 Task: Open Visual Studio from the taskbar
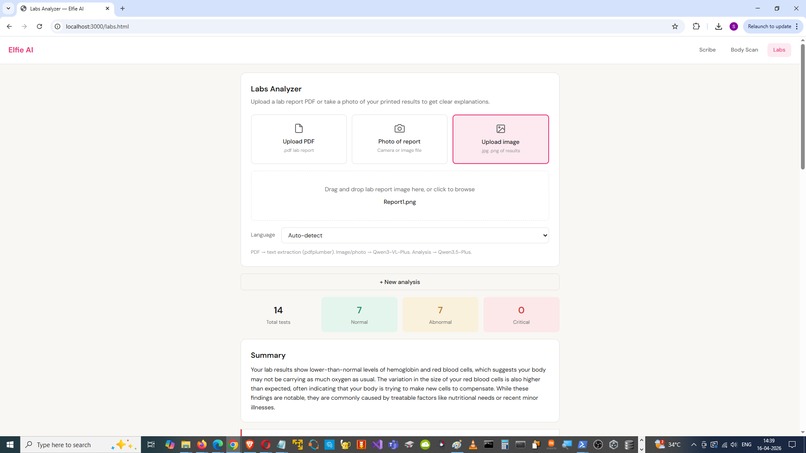(377, 444)
